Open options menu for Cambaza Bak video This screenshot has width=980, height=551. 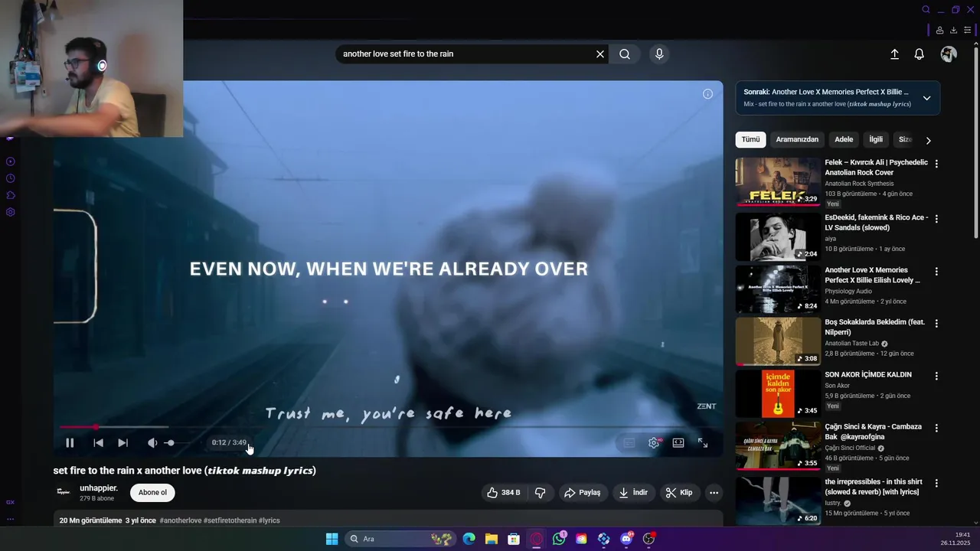[x=936, y=429]
